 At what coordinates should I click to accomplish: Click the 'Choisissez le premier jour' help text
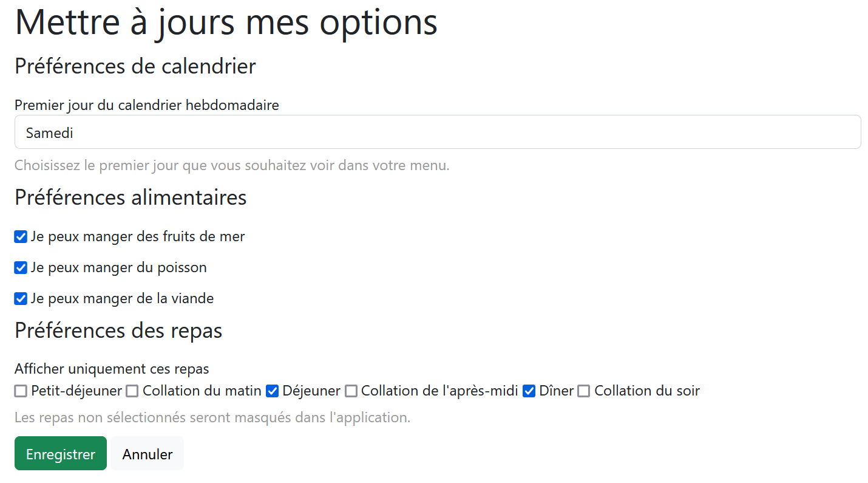[x=232, y=165]
